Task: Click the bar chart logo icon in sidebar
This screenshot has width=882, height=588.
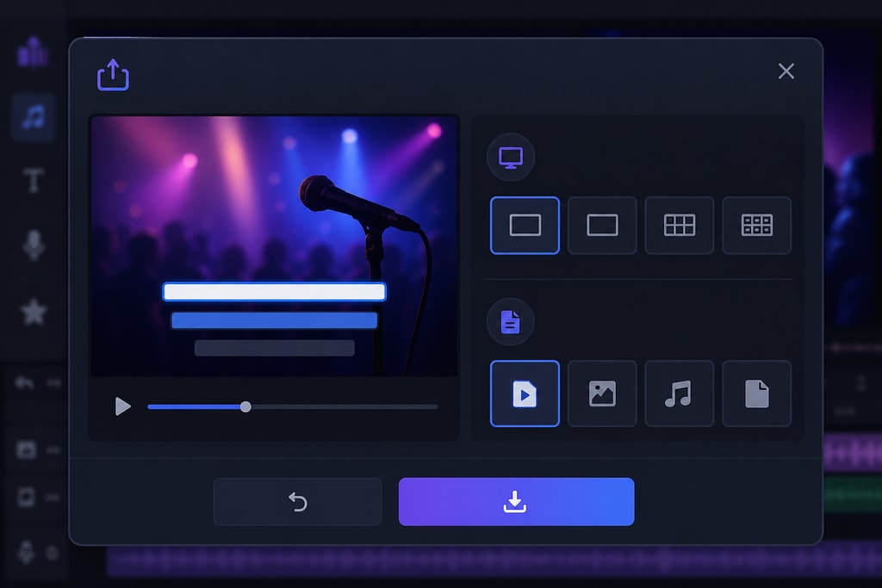Action: (x=34, y=52)
